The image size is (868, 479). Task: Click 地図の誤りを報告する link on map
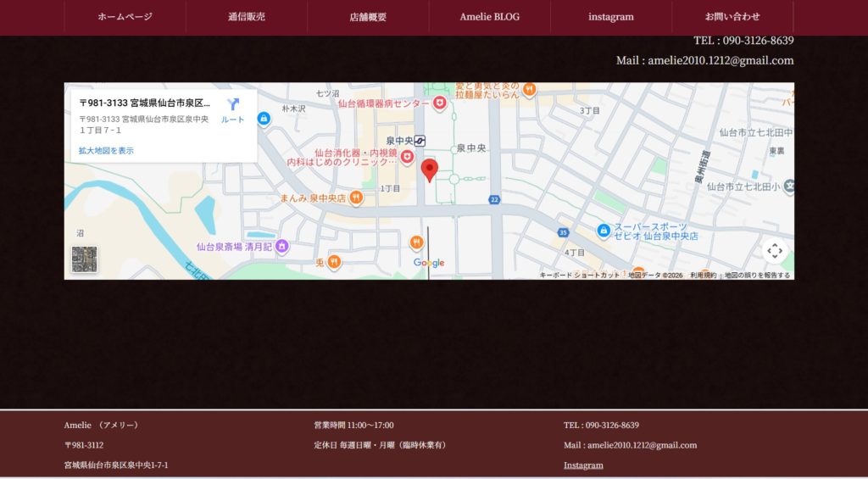[757, 276]
